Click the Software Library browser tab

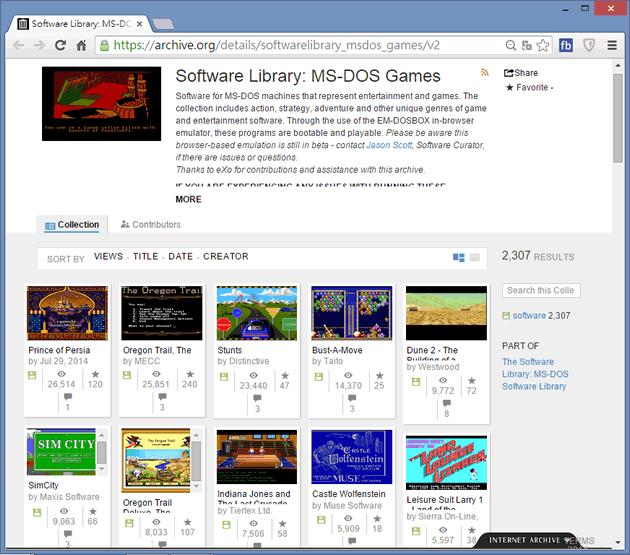click(x=80, y=24)
